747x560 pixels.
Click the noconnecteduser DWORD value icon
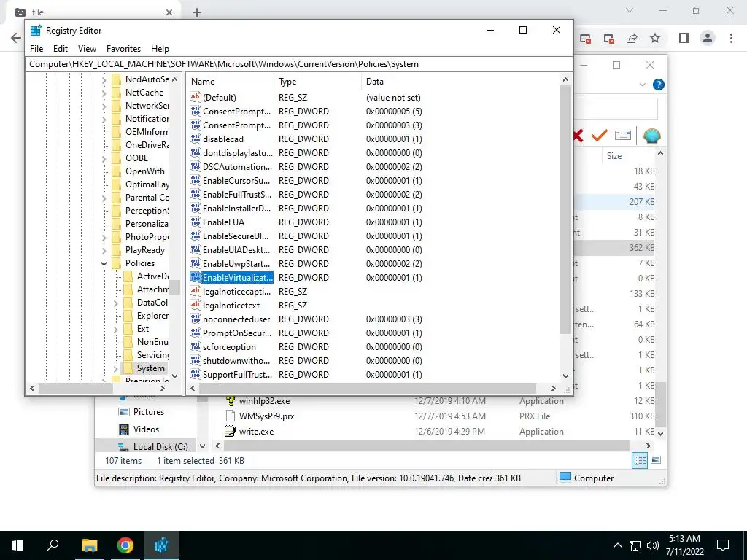point(196,319)
